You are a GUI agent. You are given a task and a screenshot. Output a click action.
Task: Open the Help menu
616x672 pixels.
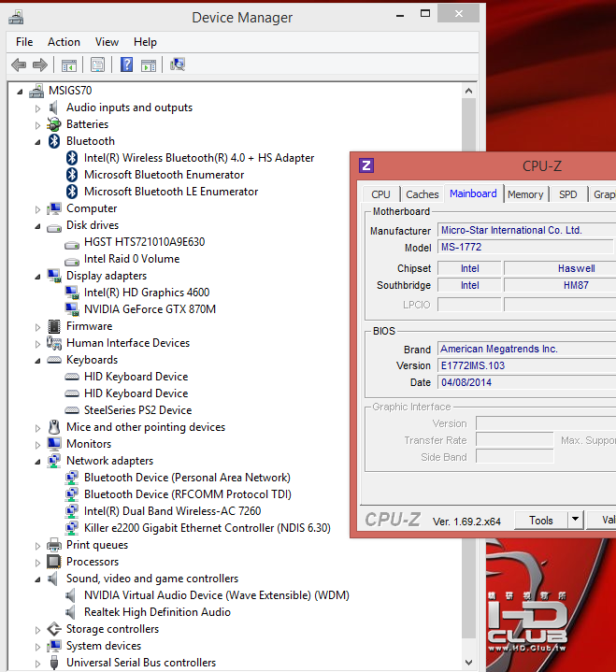tap(145, 42)
